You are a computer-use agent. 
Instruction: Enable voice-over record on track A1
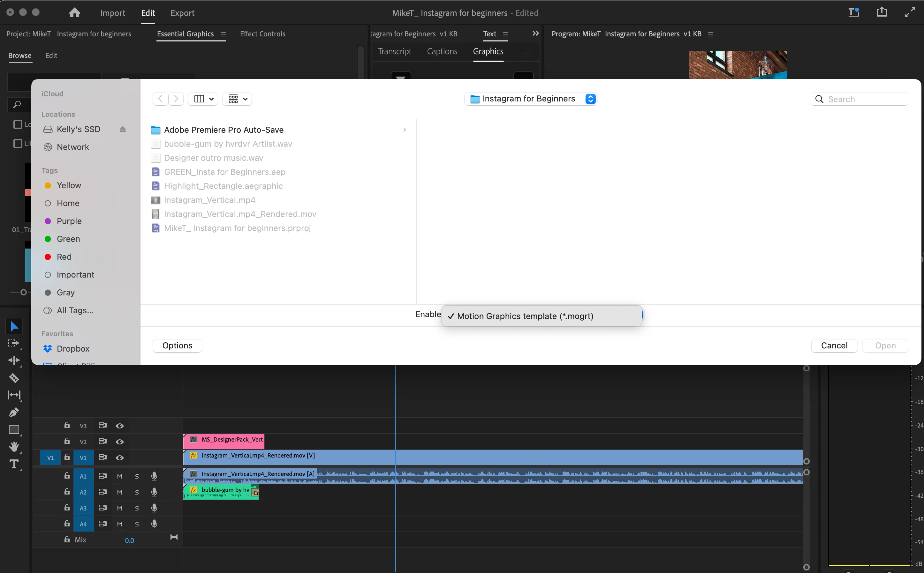(154, 476)
